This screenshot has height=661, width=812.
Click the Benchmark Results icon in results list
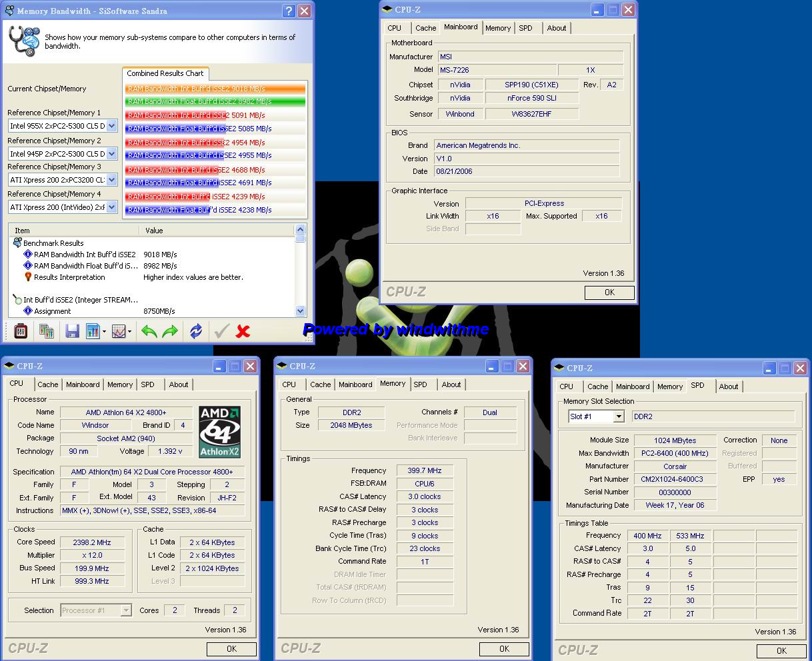[17, 243]
